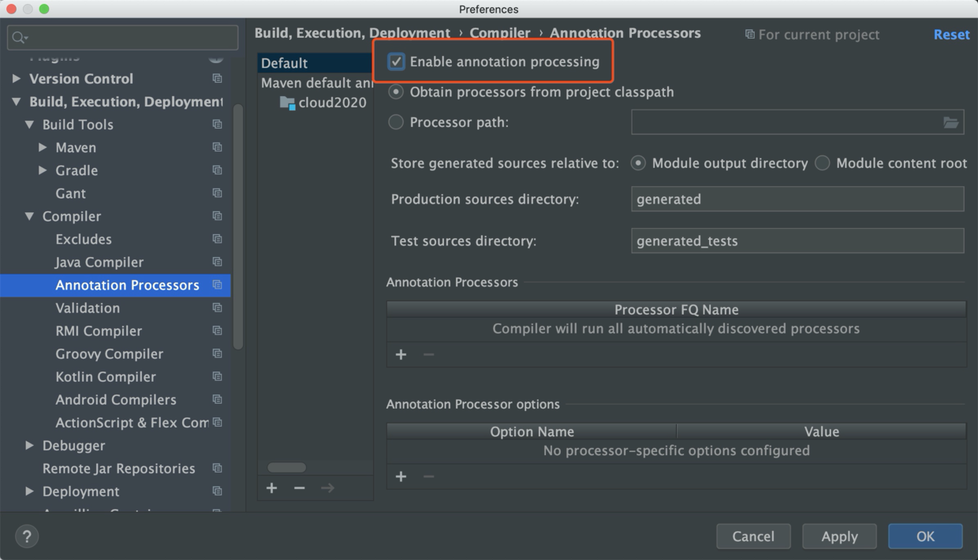
Task: Click the Production sources directory field
Action: (x=797, y=199)
